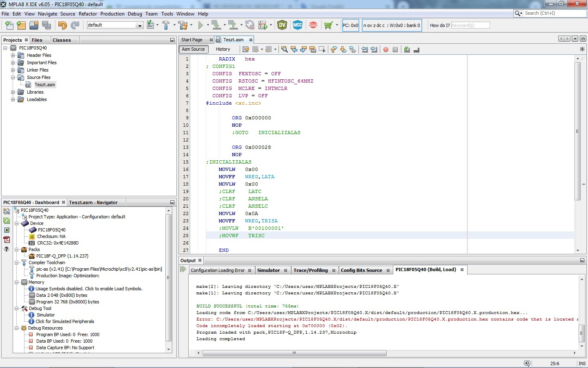This screenshot has height=368, width=588.
Task: Open the project configuration dropdown showing default
Action: [x=115, y=25]
